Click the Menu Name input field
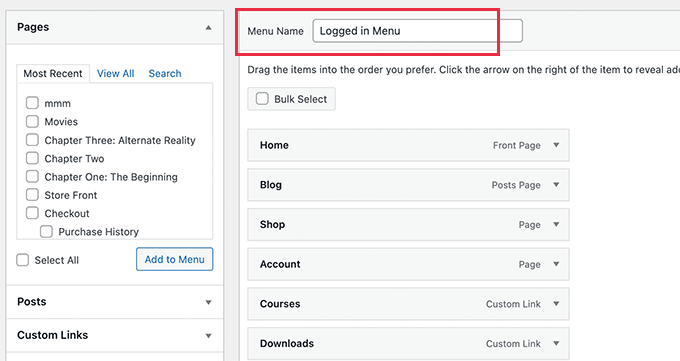The image size is (680, 361). click(x=418, y=31)
